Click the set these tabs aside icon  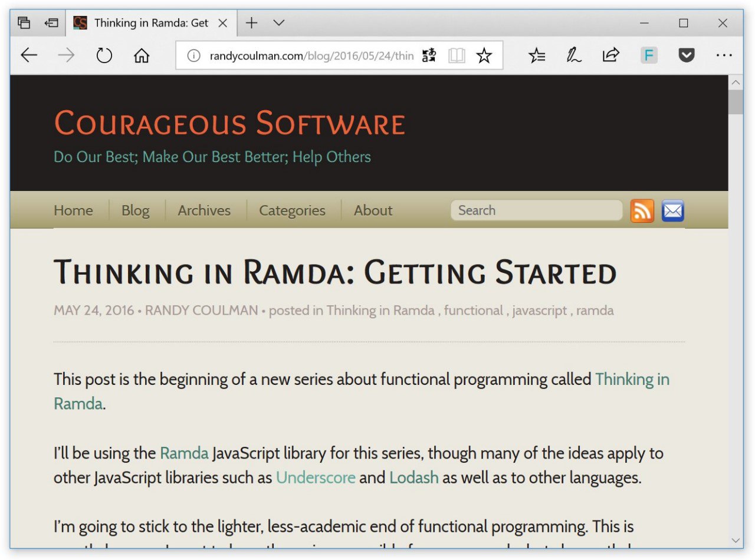coord(51,23)
